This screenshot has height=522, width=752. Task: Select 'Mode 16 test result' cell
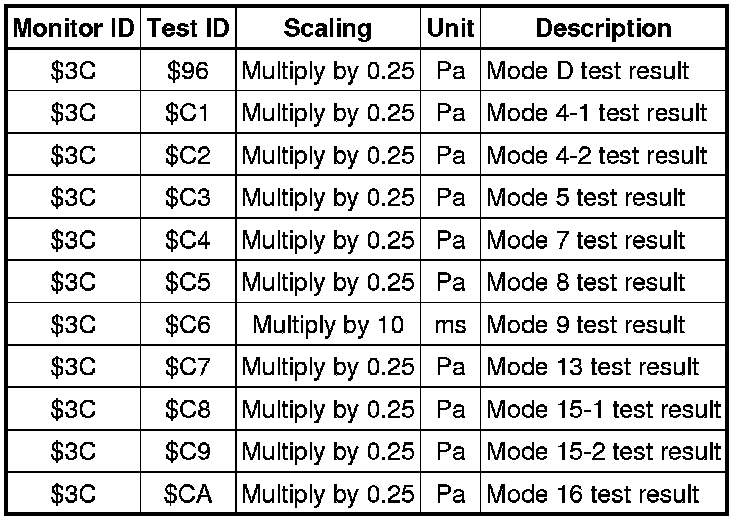(x=592, y=494)
